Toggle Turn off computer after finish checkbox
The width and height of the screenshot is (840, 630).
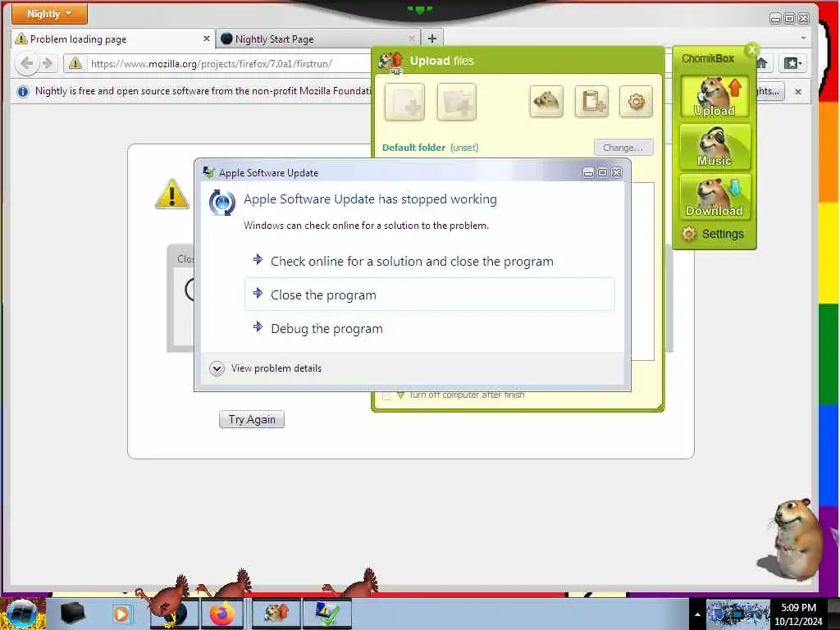[386, 396]
